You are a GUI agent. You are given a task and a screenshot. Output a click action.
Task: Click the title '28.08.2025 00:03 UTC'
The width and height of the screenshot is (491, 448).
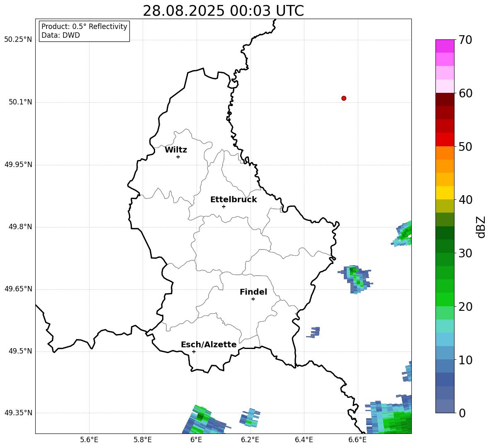pyautogui.click(x=223, y=11)
